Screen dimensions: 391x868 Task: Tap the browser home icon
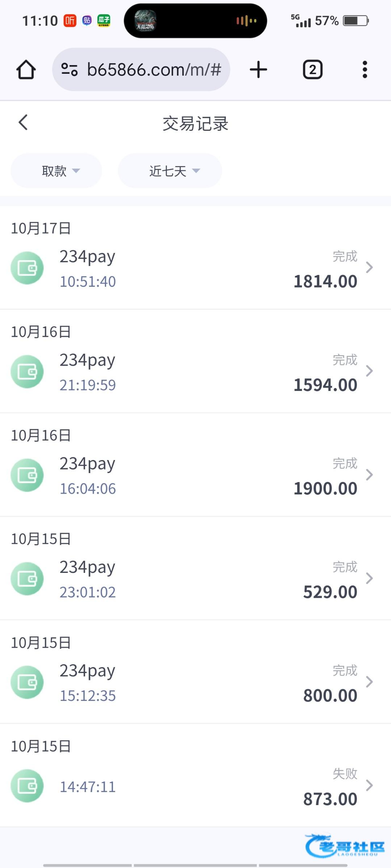[x=26, y=69]
